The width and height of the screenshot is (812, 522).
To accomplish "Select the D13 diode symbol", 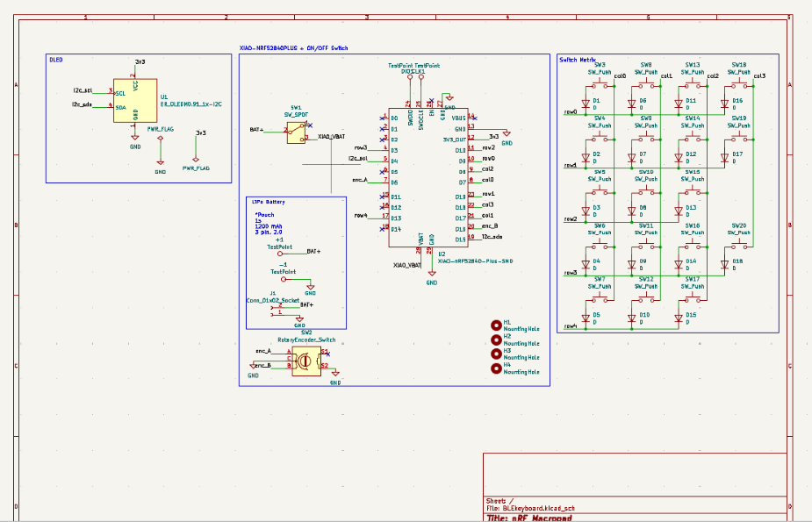I will (x=679, y=211).
